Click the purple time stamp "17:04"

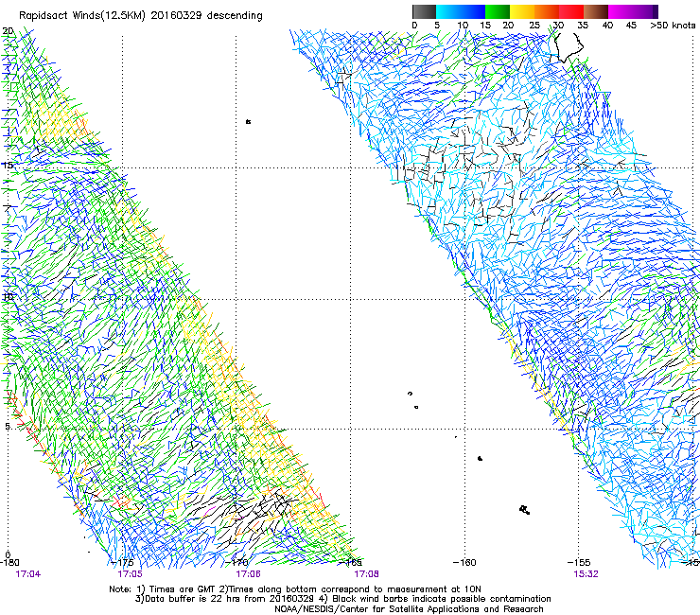[27, 574]
